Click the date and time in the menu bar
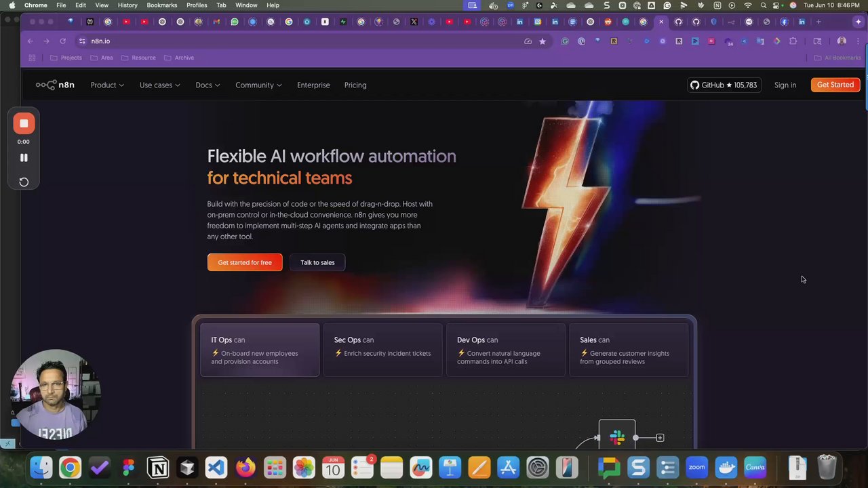The width and height of the screenshot is (868, 488). click(832, 5)
